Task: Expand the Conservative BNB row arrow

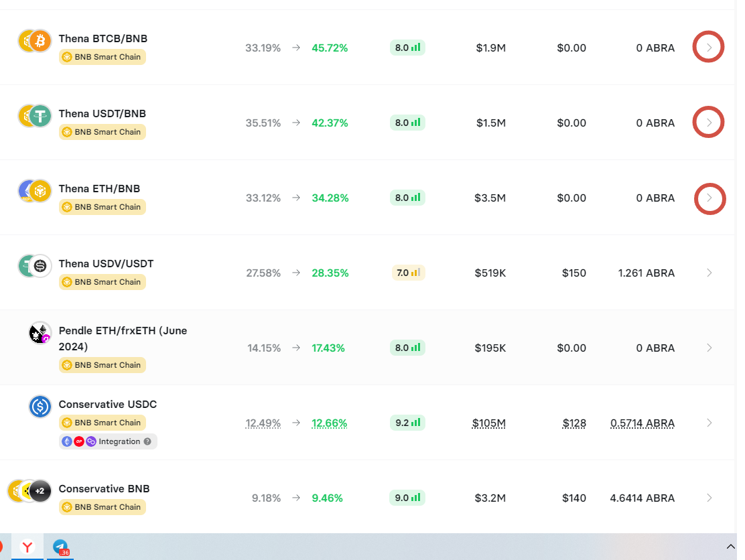Action: coord(709,498)
